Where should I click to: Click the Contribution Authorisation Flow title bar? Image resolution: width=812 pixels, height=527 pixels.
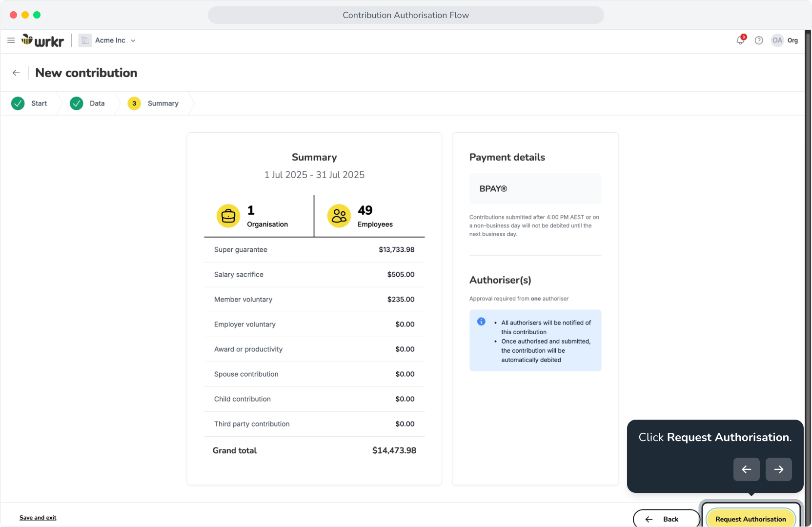coord(406,15)
